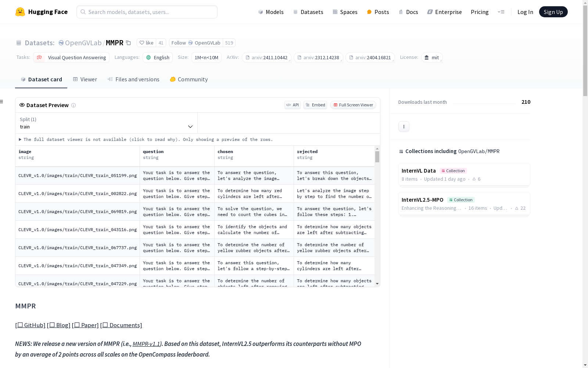Screen dimensions: 588x368
Task: Open the Documents link
Action: pos(121,325)
